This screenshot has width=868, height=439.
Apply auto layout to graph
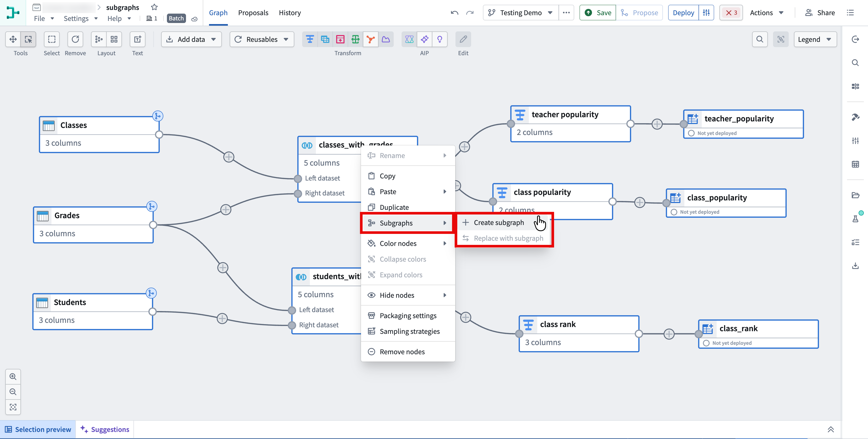(99, 40)
